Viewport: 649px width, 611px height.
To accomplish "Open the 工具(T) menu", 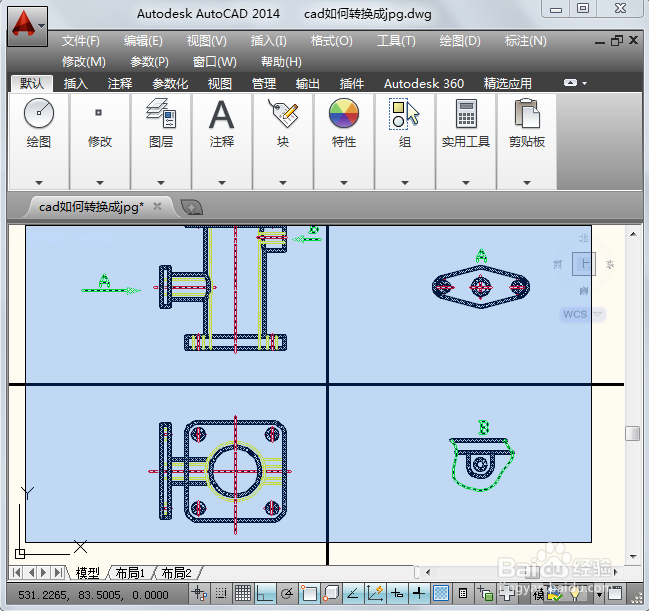I will 396,41.
